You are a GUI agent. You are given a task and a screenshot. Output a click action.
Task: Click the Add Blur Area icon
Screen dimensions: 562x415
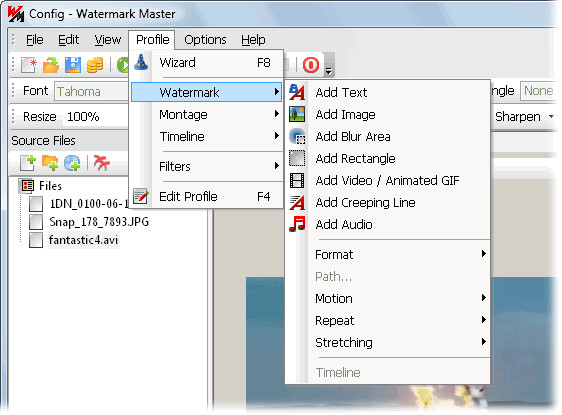point(297,136)
